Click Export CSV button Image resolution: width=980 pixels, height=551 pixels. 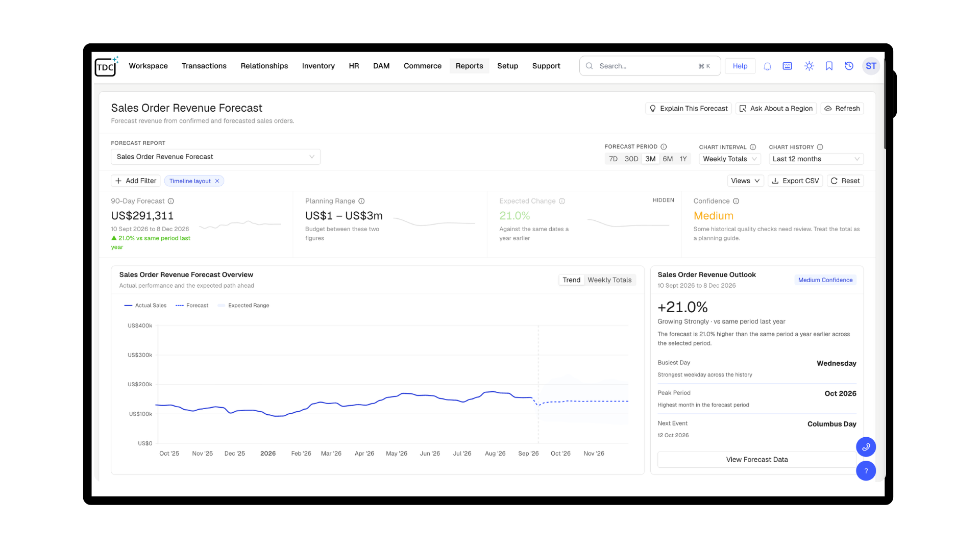point(795,181)
